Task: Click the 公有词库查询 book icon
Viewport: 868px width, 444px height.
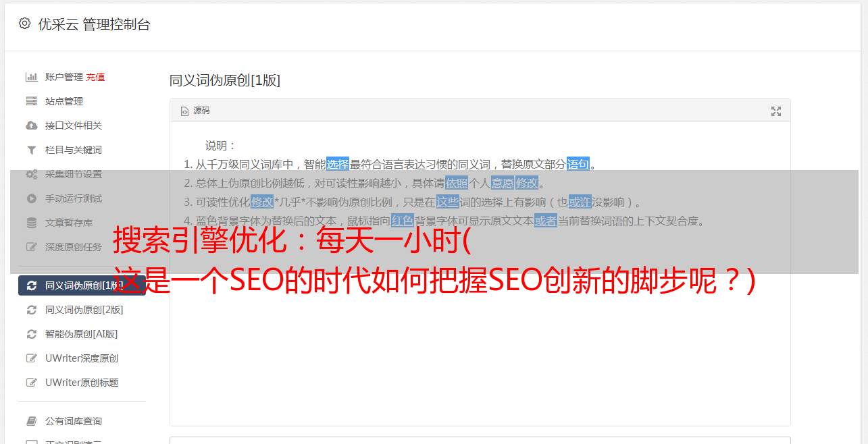Action: click(31, 421)
